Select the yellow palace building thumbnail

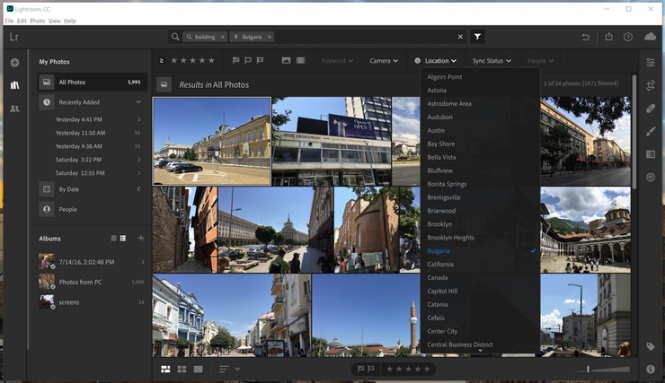pos(212,142)
